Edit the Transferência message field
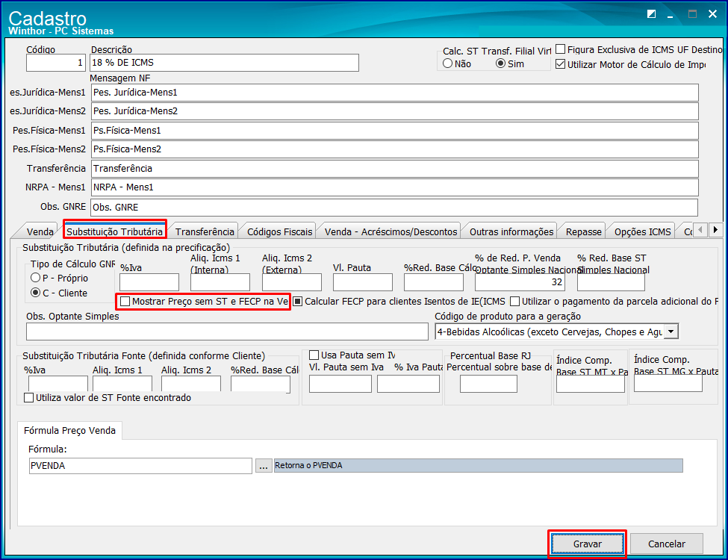This screenshot has height=560, width=728. coord(395,169)
